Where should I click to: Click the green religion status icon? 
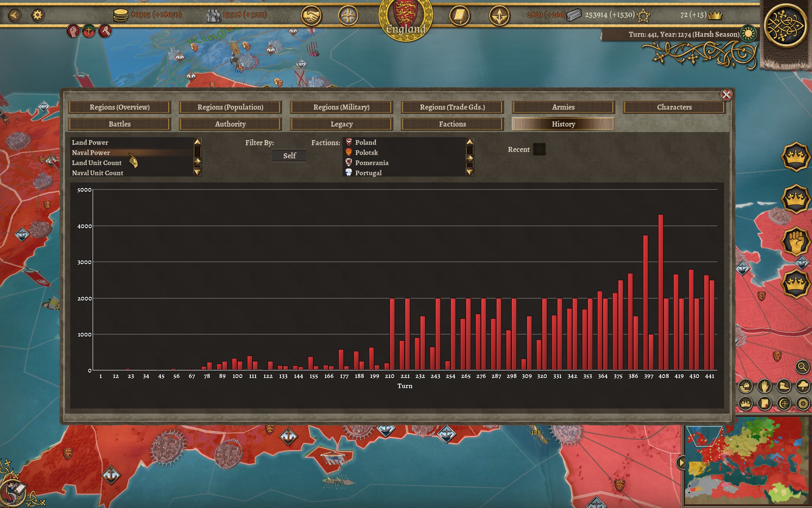(89, 31)
